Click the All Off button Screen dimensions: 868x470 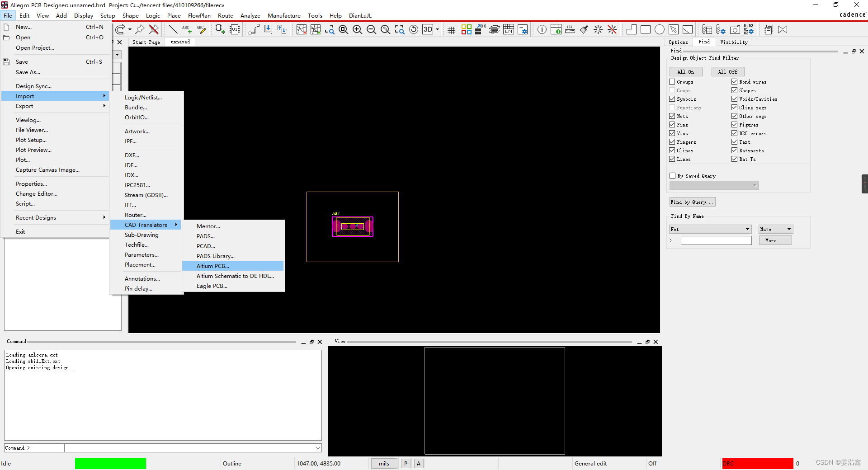727,72
